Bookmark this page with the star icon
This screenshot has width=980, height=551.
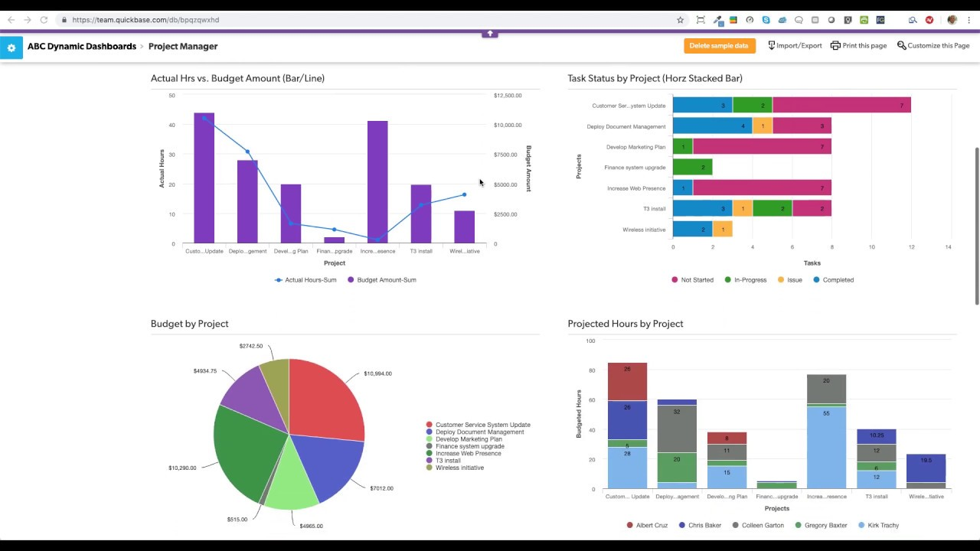coord(680,20)
